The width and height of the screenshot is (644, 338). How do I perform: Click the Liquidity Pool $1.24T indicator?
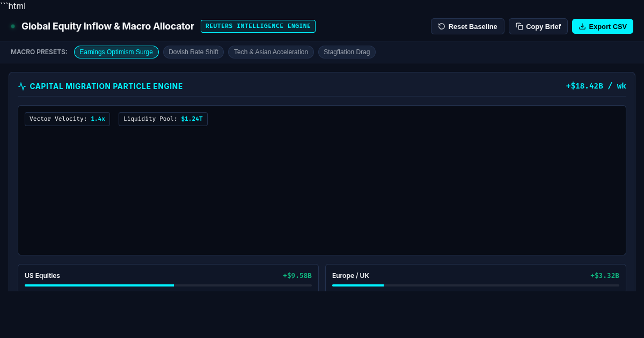[x=163, y=119]
